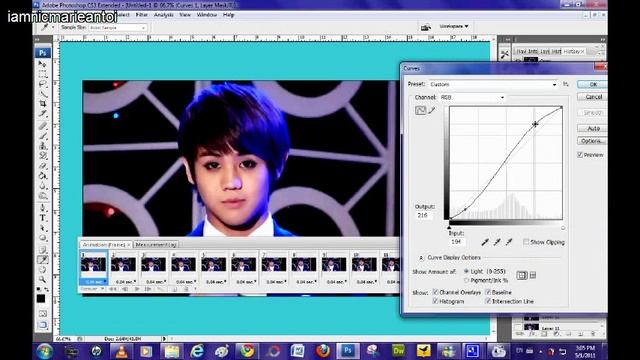Screen dimensions: 640x360
Task: Select the Move tool
Action: [42, 64]
